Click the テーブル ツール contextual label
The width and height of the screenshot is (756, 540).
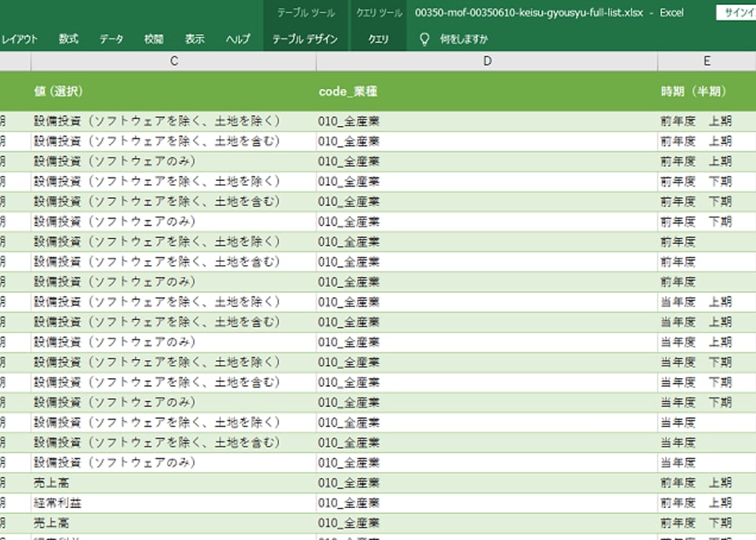tap(306, 13)
